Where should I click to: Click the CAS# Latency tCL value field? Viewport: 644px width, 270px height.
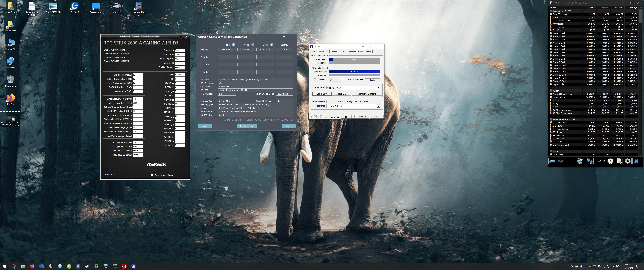coord(137,75)
